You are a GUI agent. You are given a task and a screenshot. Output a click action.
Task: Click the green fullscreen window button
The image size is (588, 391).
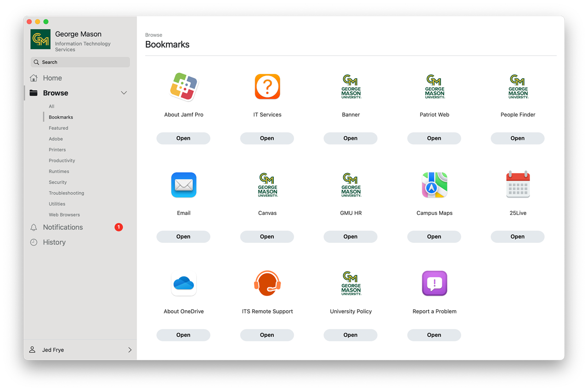pos(46,22)
